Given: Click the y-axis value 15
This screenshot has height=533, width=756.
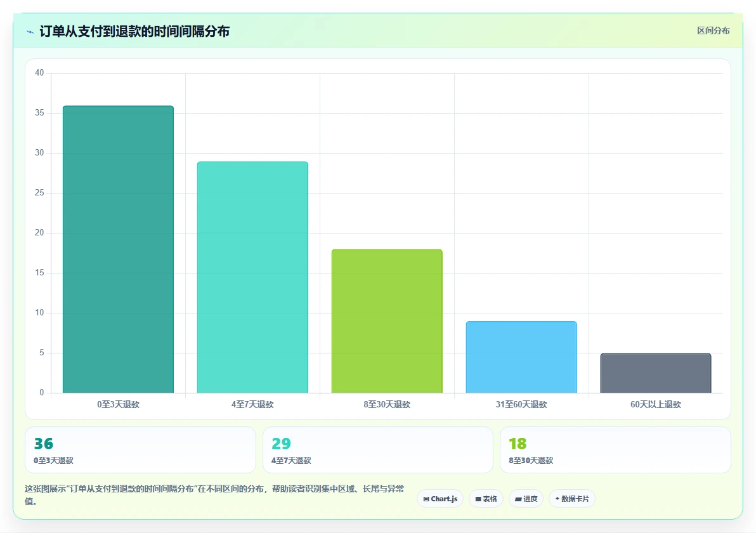Looking at the screenshot, I should pos(39,273).
